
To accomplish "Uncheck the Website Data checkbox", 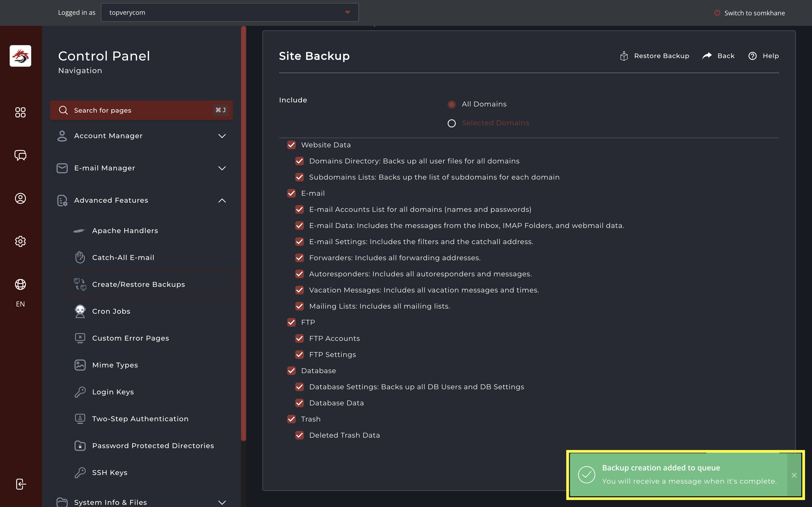I will (291, 145).
